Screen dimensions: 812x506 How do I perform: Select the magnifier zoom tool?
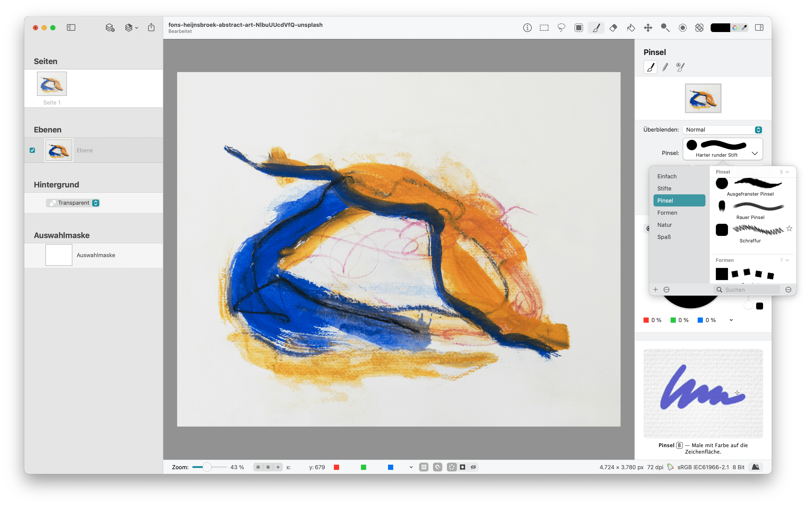(665, 28)
